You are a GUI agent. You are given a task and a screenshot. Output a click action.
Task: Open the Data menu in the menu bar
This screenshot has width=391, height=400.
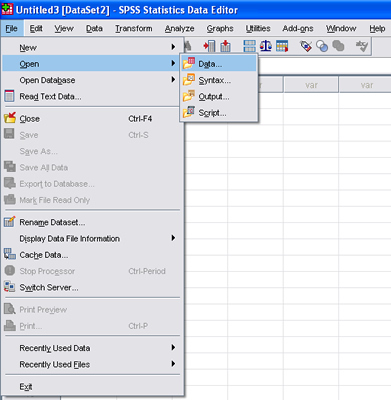94,29
